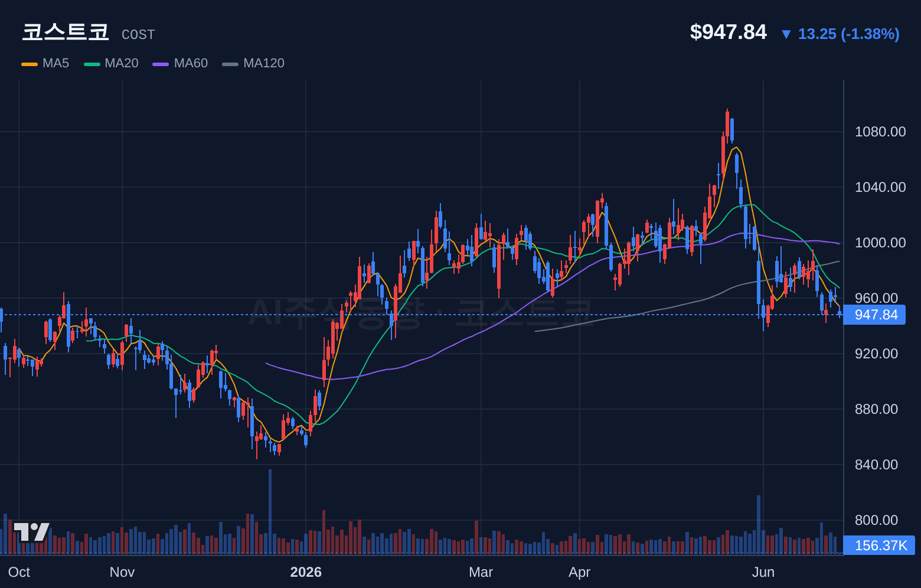
Task: Select the Jun time axis label
Action: pyautogui.click(x=763, y=572)
